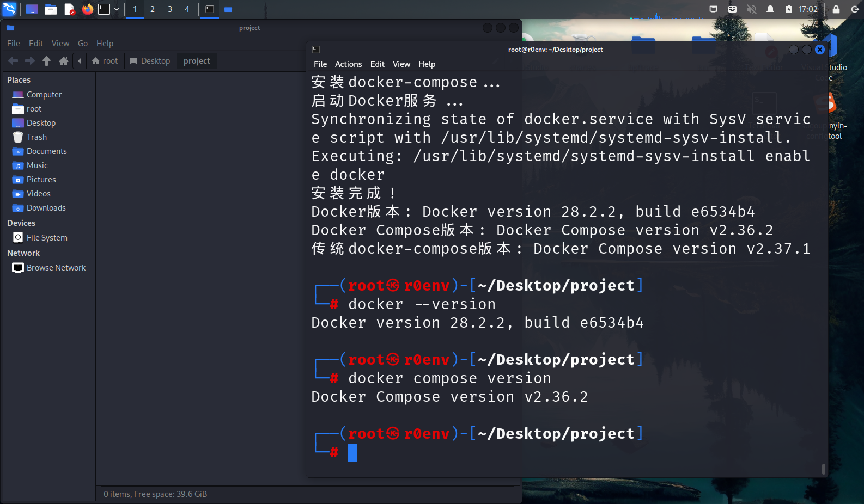Switch to workspace 4
Image resolution: width=864 pixels, height=504 pixels.
click(x=187, y=9)
